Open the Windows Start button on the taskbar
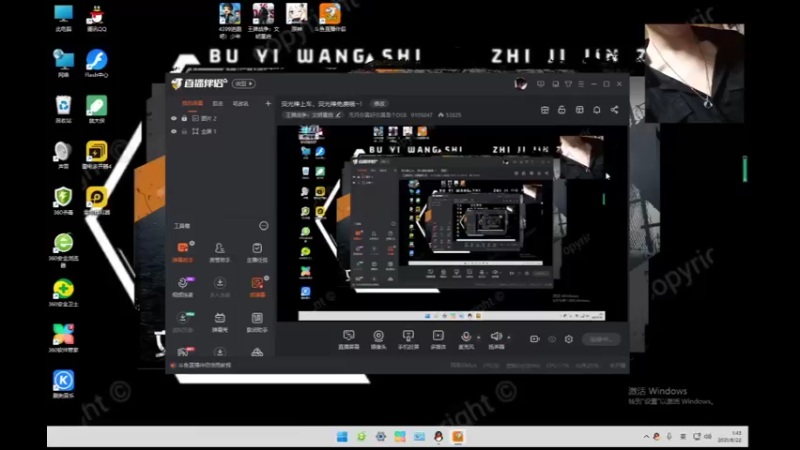800x450 pixels. point(342,437)
